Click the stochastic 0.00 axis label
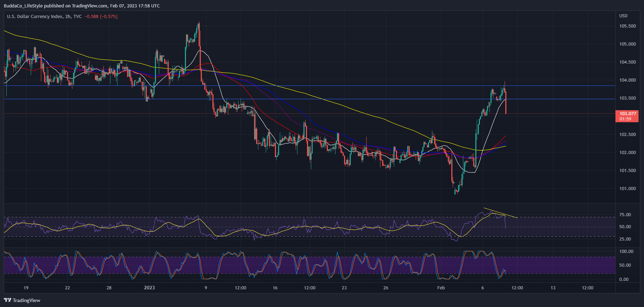The image size is (644, 307). point(624,279)
